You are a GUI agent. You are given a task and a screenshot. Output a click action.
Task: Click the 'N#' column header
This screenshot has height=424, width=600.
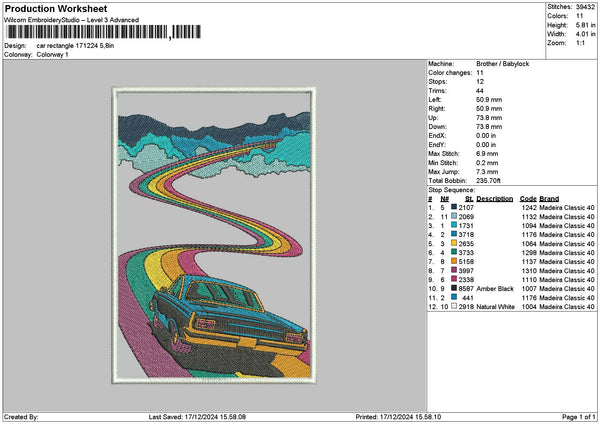(444, 199)
